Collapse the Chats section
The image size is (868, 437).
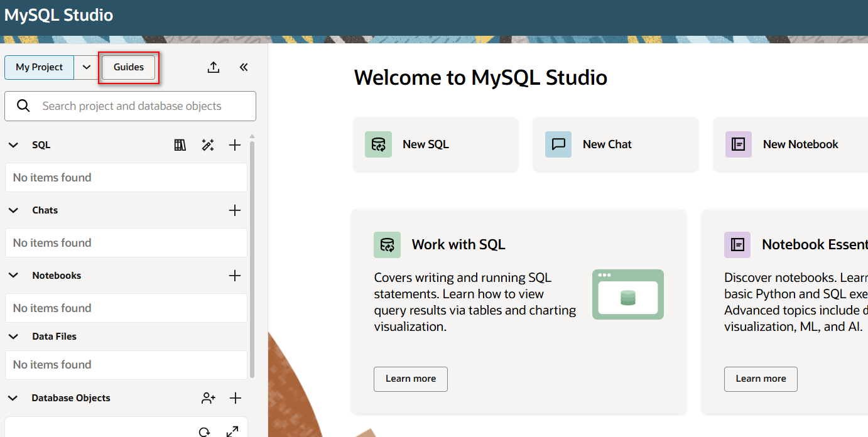[x=14, y=210]
